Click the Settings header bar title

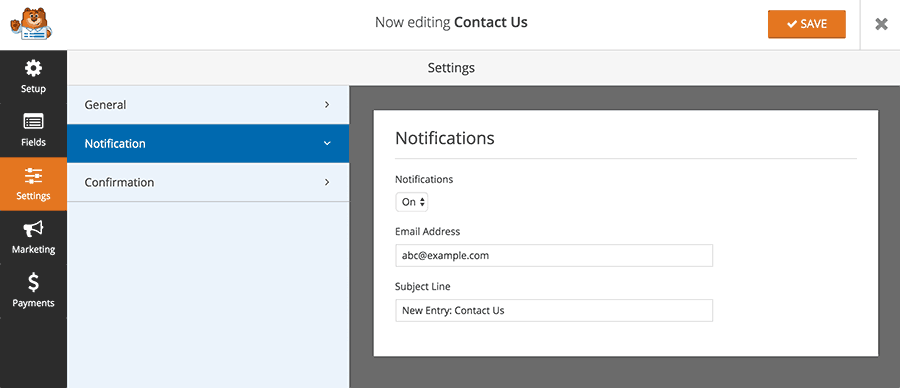[x=451, y=68]
